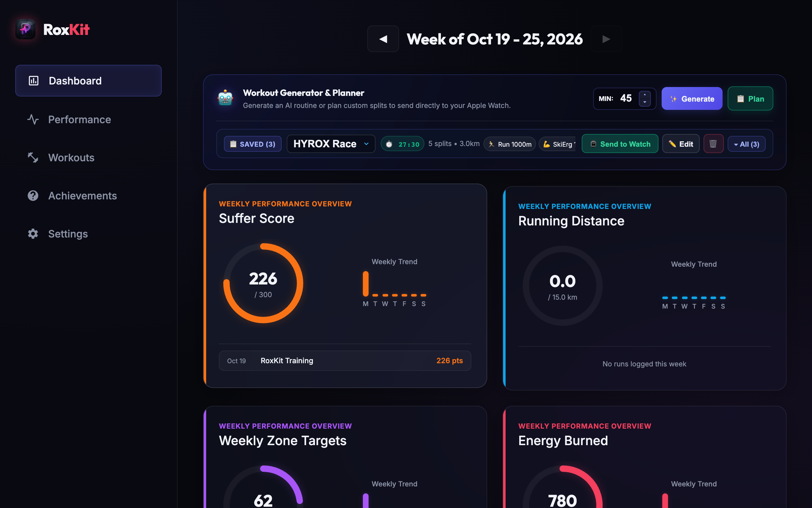Image resolution: width=812 pixels, height=508 pixels.
Task: Go to the next week arrow
Action: (x=606, y=39)
